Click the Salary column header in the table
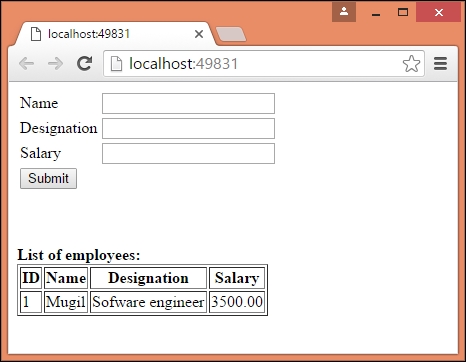The image size is (466, 362). [x=237, y=278]
